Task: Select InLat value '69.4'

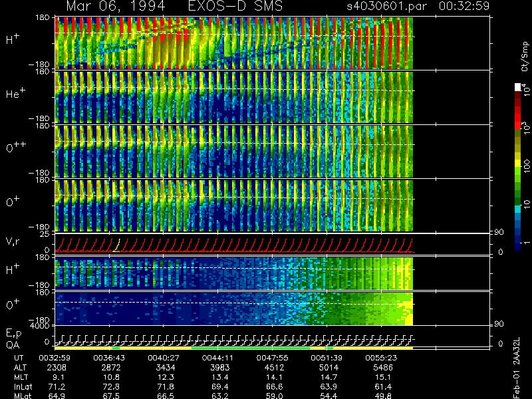Action: tap(220, 386)
